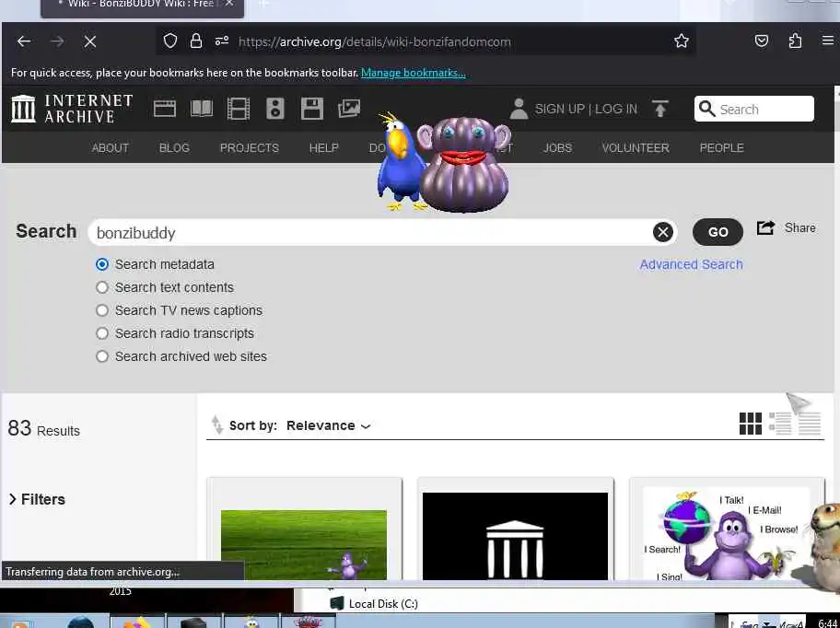The width and height of the screenshot is (840, 628).
Task: Click the '83 Results' count text
Action: 43,429
